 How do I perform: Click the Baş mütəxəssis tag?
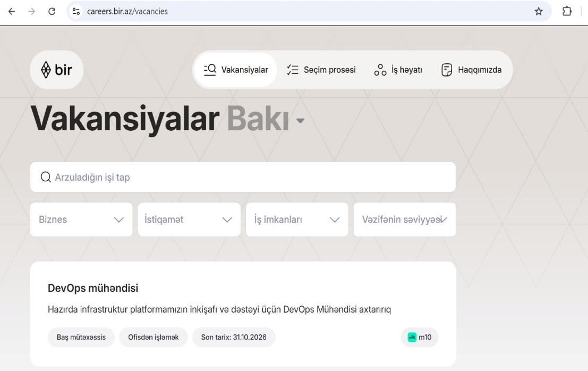click(x=81, y=337)
